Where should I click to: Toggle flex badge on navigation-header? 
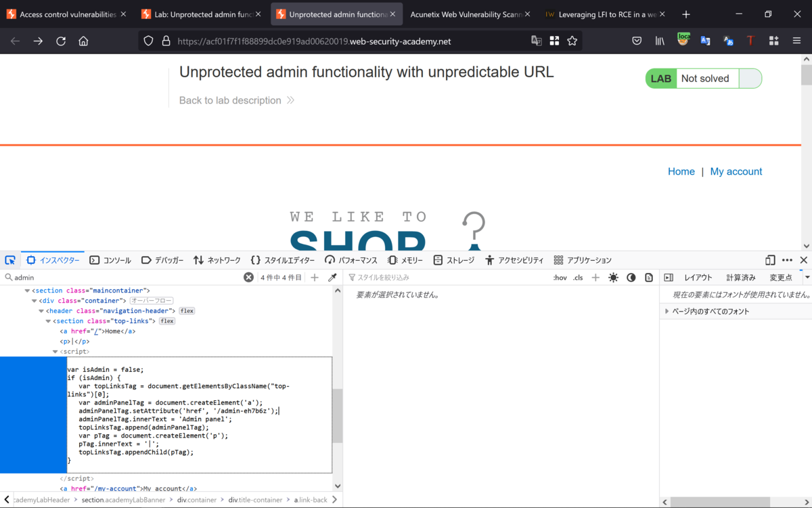[187, 311]
